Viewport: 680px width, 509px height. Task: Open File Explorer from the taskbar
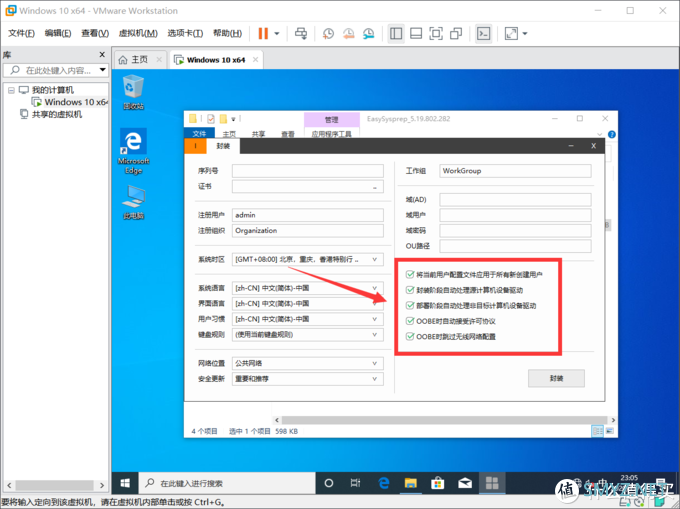click(x=410, y=483)
